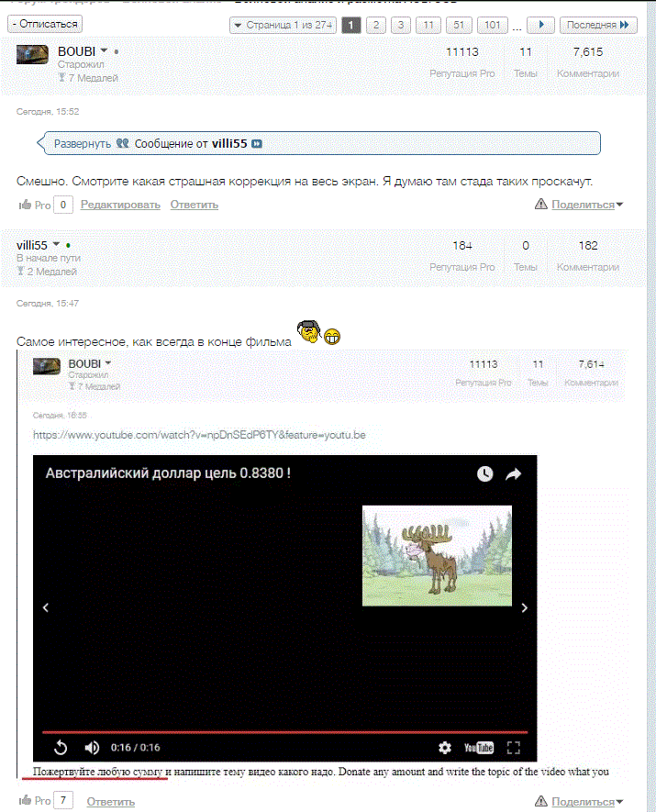656x812 pixels.
Task: Click the video share arrow icon
Action: pos(513,473)
